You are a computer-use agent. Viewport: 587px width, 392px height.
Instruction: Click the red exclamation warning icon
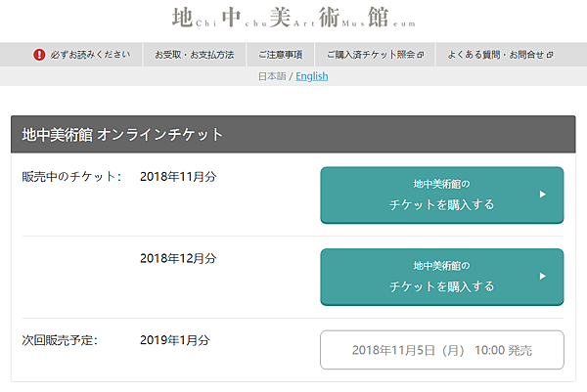click(x=39, y=55)
